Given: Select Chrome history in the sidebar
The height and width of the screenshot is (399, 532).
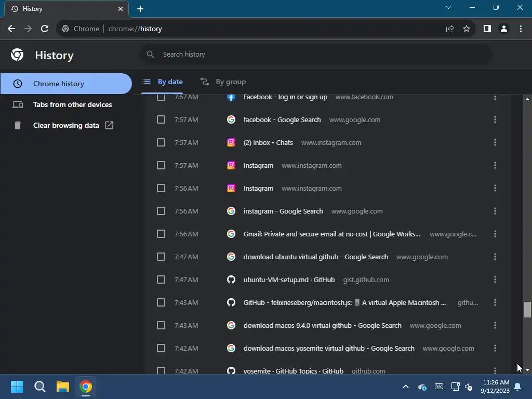Looking at the screenshot, I should coord(66,84).
